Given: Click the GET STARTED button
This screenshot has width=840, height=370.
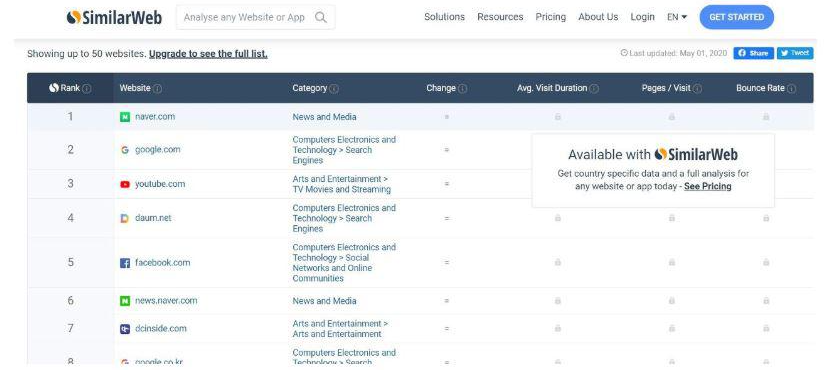Looking at the screenshot, I should coord(737,17).
